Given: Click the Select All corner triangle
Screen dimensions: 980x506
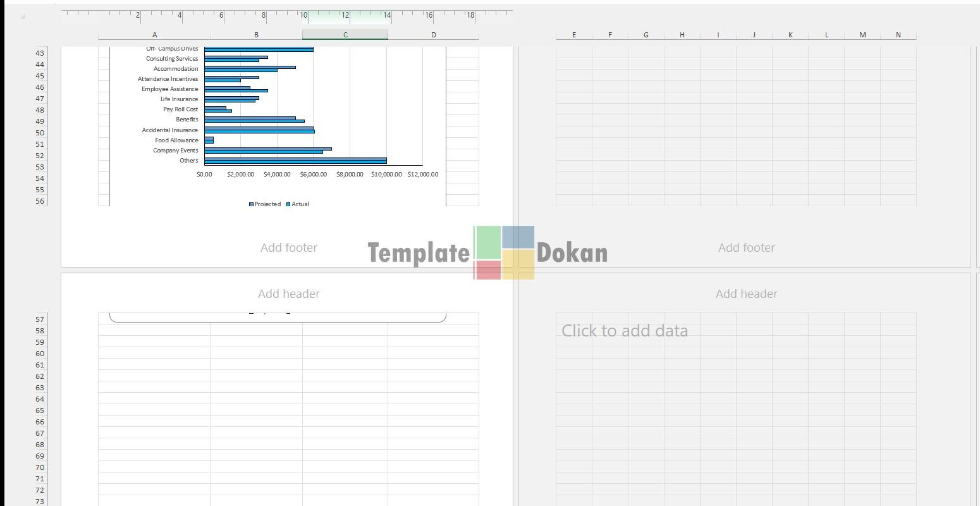Looking at the screenshot, I should 23,16.
